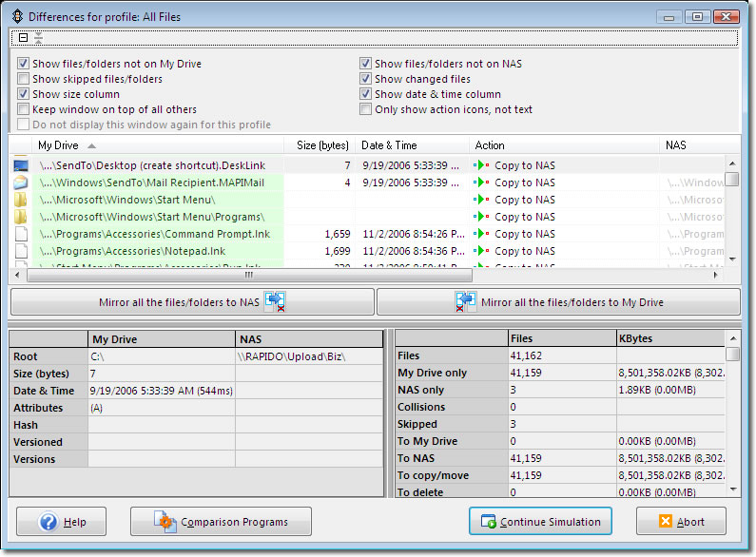Click the file list scroll down arrow
This screenshot has width=756, height=557.
pyautogui.click(x=732, y=259)
